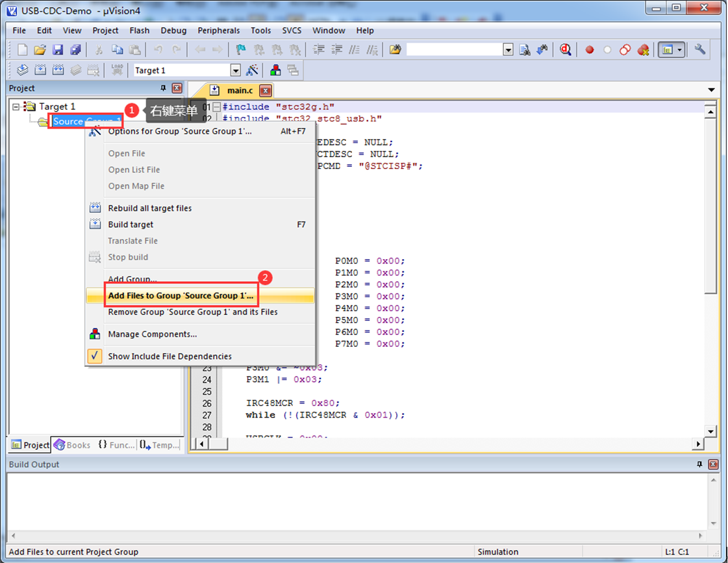
Task: Save the current file via floppy icon
Action: coord(58,49)
